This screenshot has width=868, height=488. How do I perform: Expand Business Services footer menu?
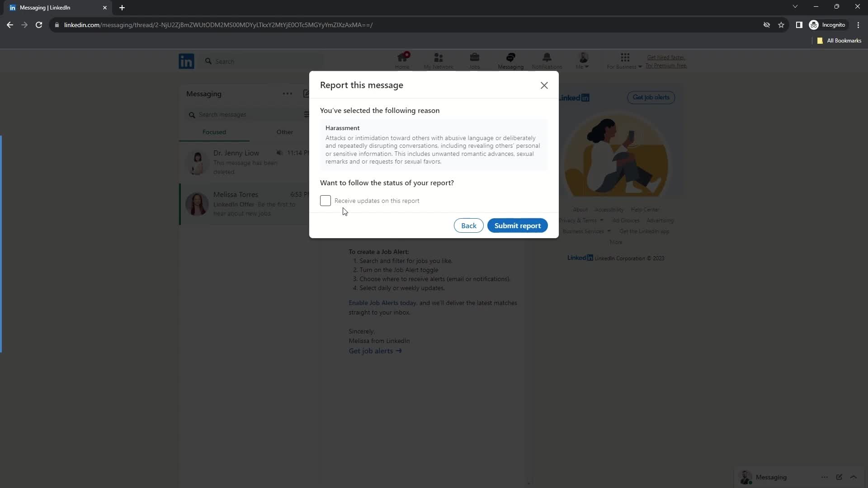(586, 231)
